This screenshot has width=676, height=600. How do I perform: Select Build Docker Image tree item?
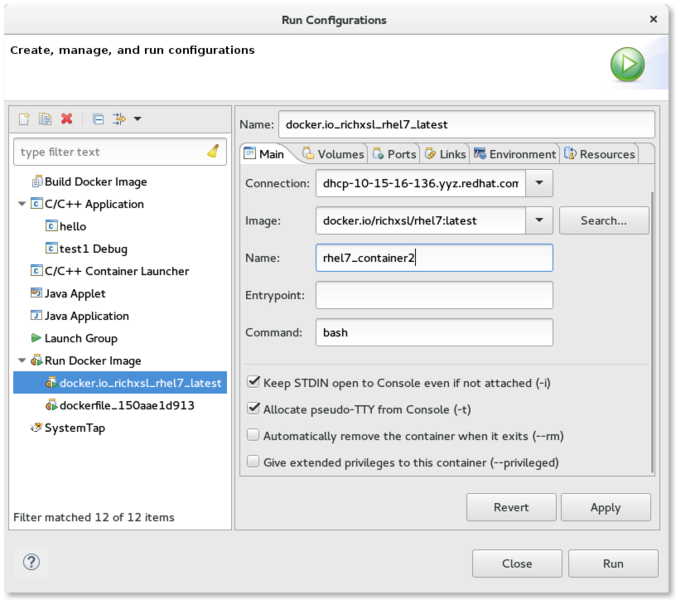coord(96,181)
